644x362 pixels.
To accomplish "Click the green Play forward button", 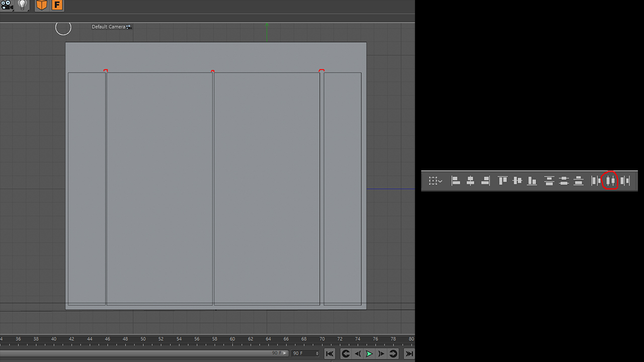I will 369,354.
